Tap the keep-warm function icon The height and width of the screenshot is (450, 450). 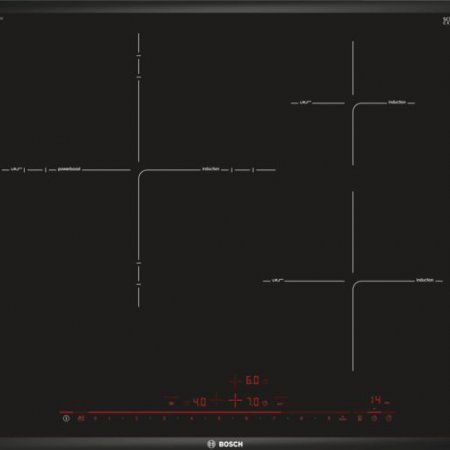360,419
